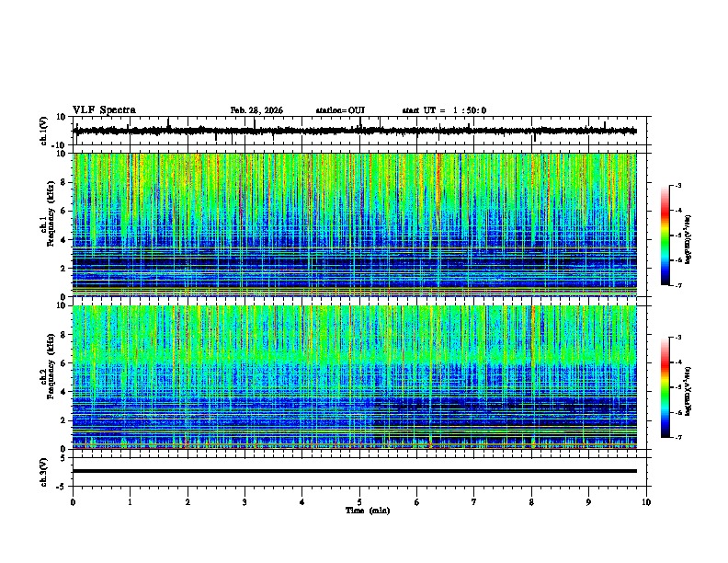Click the "6" tick on the time axis
The height and width of the screenshot is (563, 728).
coord(417,502)
